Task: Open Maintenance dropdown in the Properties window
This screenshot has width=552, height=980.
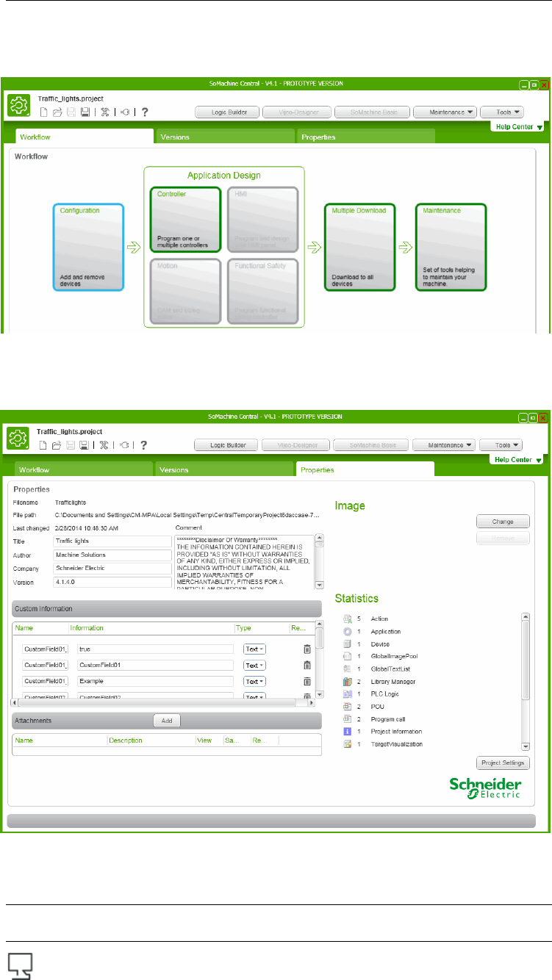Action: [x=445, y=444]
